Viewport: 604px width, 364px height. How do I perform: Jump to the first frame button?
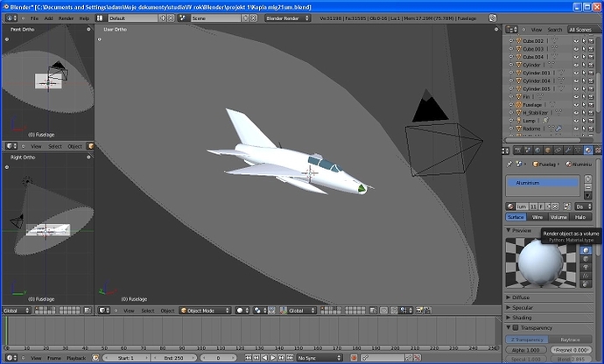point(248,358)
